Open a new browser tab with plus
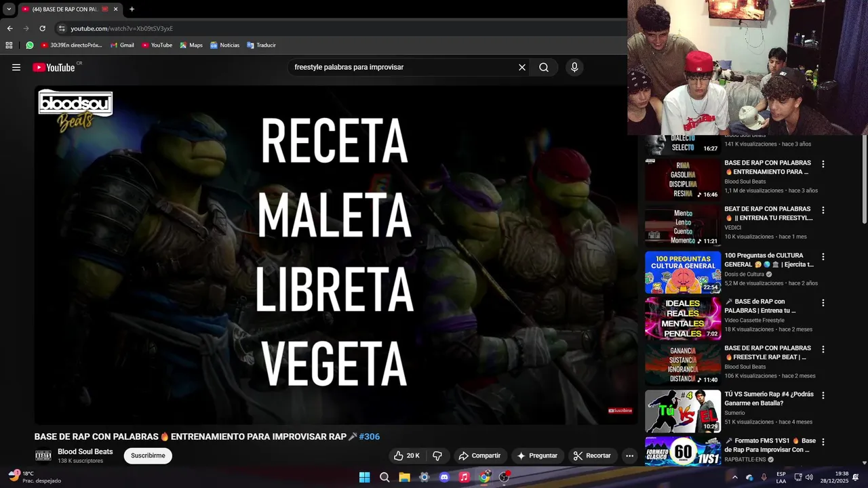Image resolution: width=868 pixels, height=488 pixels. coord(132,9)
